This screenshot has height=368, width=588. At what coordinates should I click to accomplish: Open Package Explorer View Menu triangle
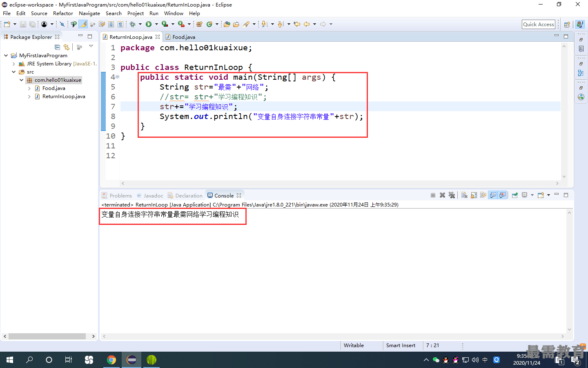coord(91,46)
